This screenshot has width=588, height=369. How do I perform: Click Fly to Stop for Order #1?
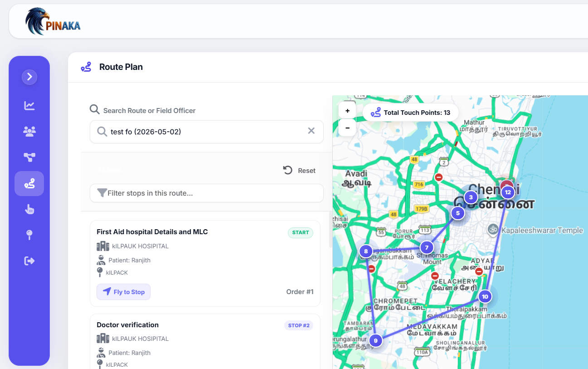[x=123, y=292]
